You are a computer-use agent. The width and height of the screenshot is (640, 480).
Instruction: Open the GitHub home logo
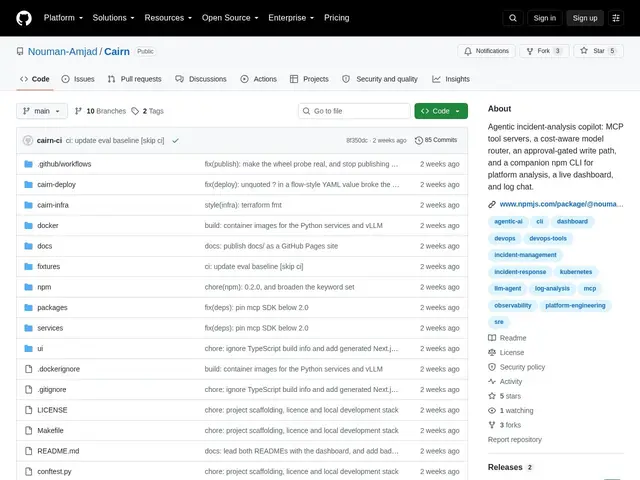[x=24, y=18]
